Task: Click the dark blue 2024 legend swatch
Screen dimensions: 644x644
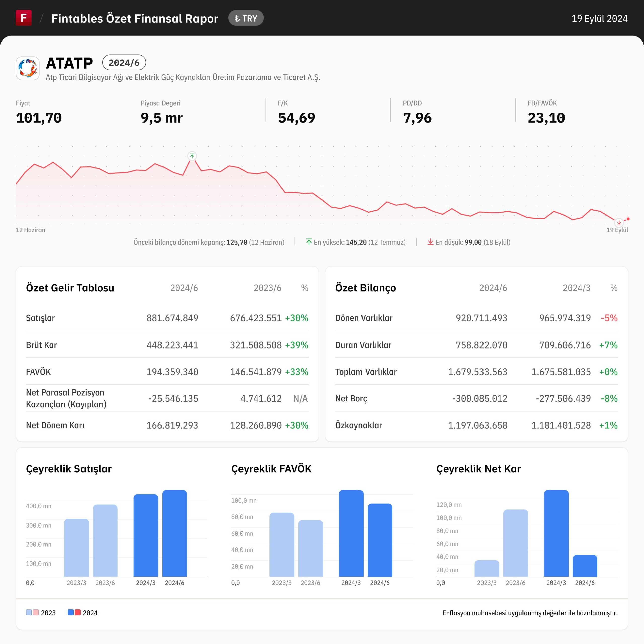Action: [x=71, y=612]
